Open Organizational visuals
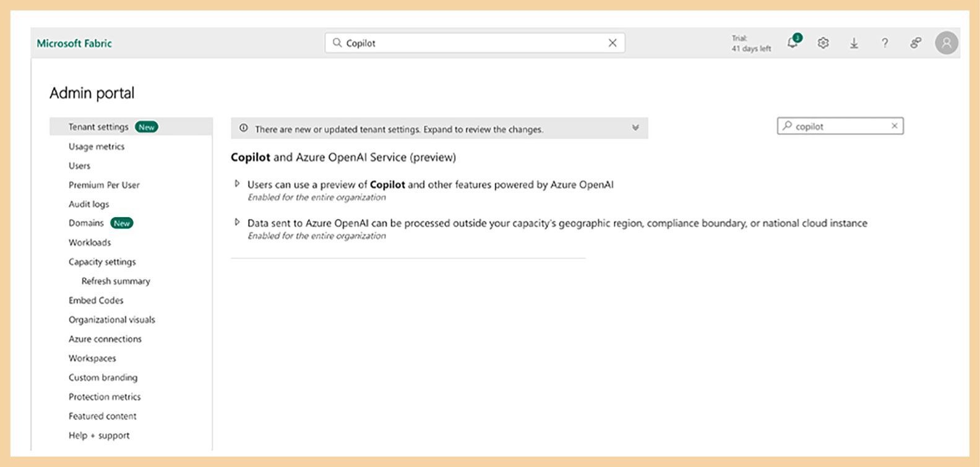Screen dimensions: 980x467 (x=112, y=320)
